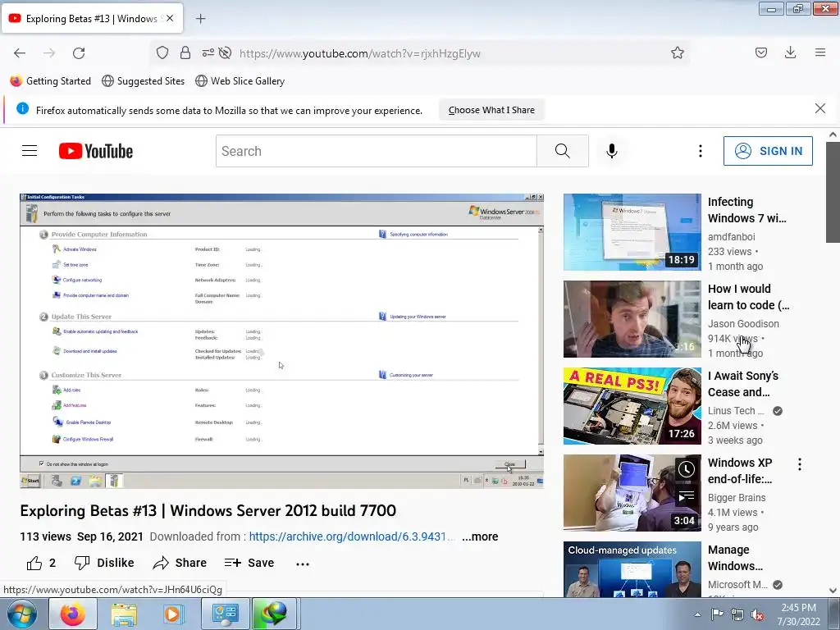Open the YouTube guide hamburger menu
Image resolution: width=840 pixels, height=630 pixels.
click(30, 151)
